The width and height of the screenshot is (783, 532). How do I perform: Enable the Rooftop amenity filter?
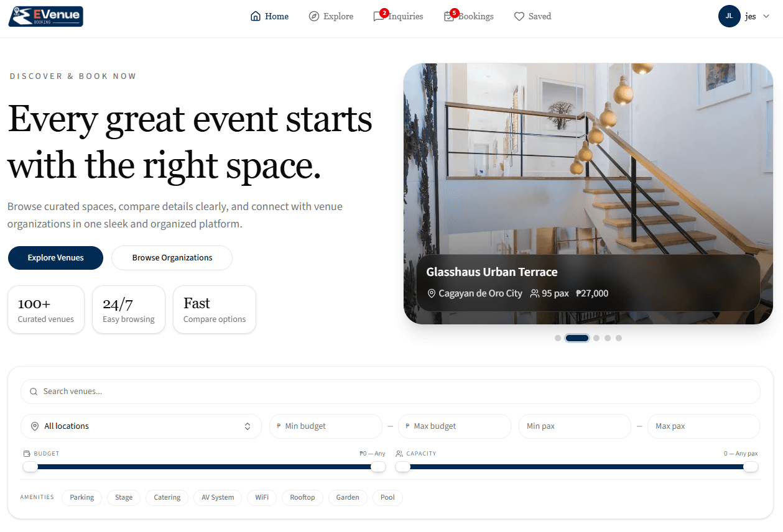302,497
